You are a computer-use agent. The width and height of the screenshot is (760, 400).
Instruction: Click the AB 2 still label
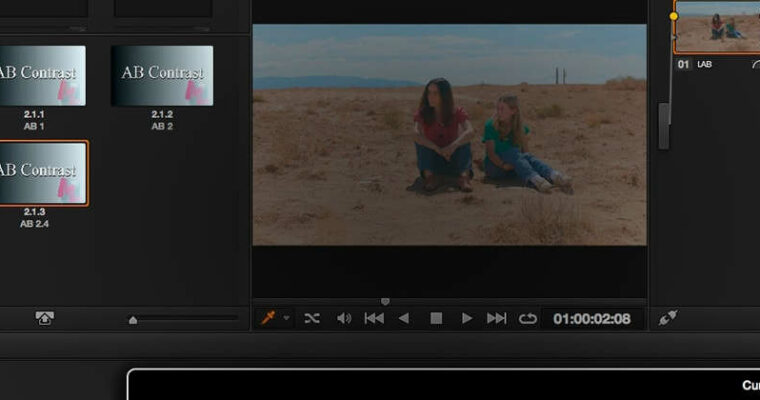point(162,127)
